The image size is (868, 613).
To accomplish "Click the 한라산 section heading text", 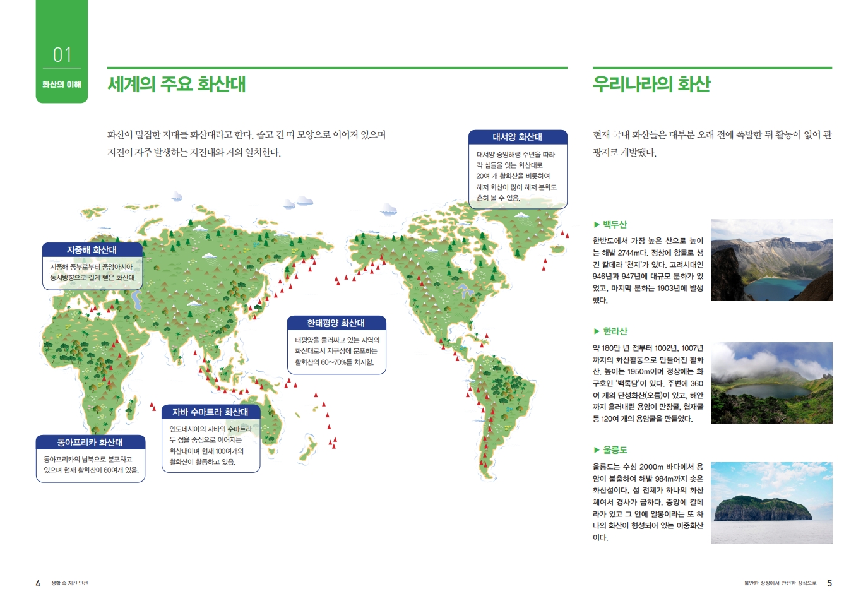I will [615, 331].
